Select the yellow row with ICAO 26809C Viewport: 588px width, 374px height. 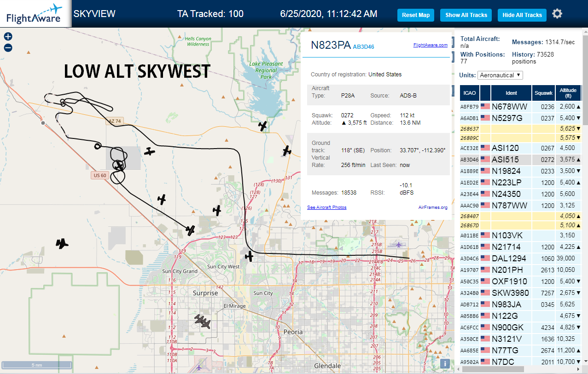[521, 138]
